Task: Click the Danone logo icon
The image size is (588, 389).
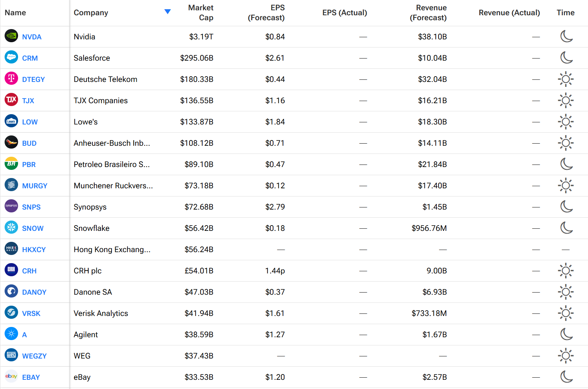Action: tap(11, 291)
